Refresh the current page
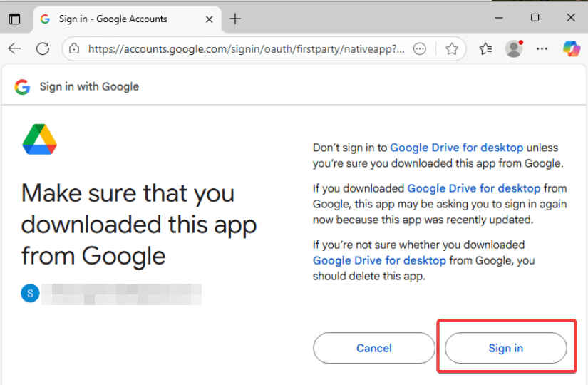 tap(43, 48)
